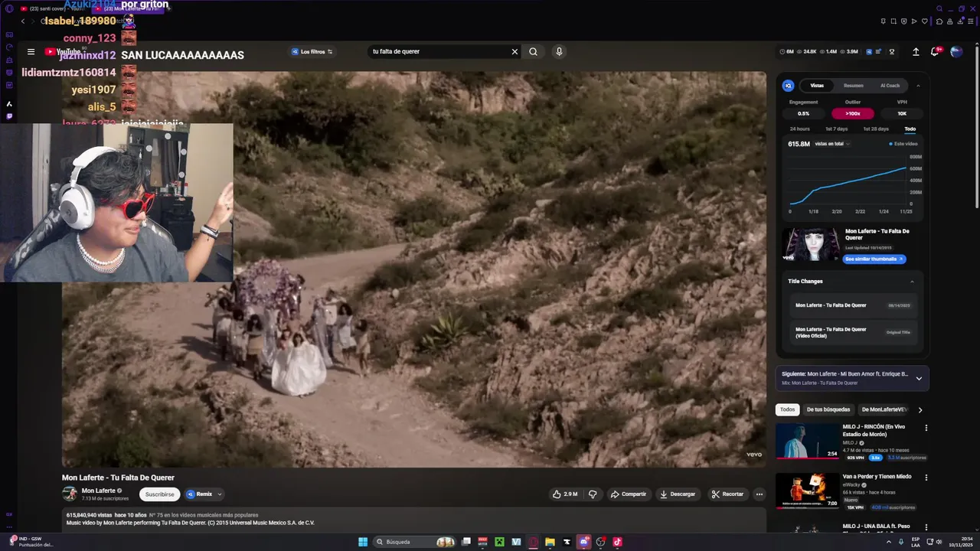Click the blue IQ icon in the stats bar
The height and width of the screenshot is (551, 980).
point(869,52)
